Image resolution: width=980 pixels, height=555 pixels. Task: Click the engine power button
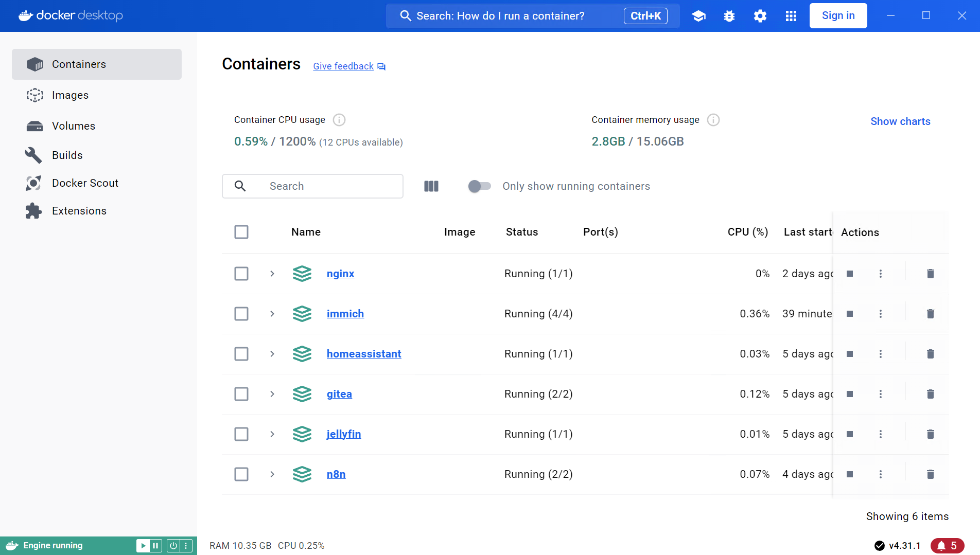coord(173,546)
